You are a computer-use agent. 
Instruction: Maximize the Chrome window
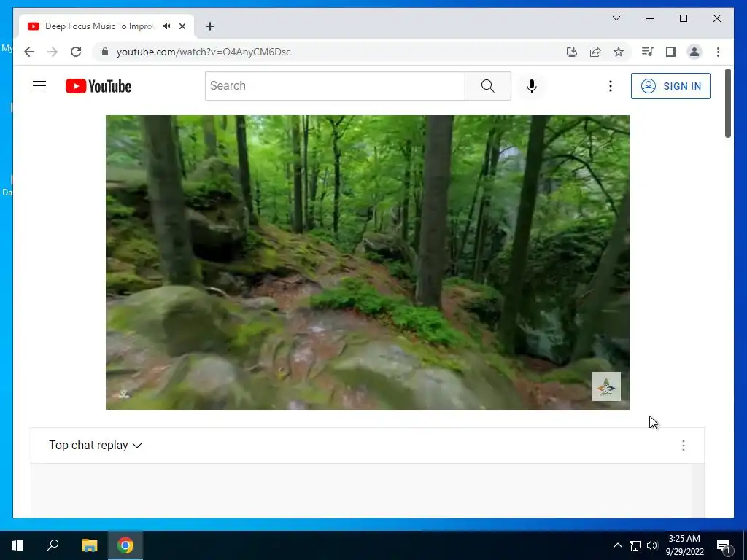(x=683, y=18)
